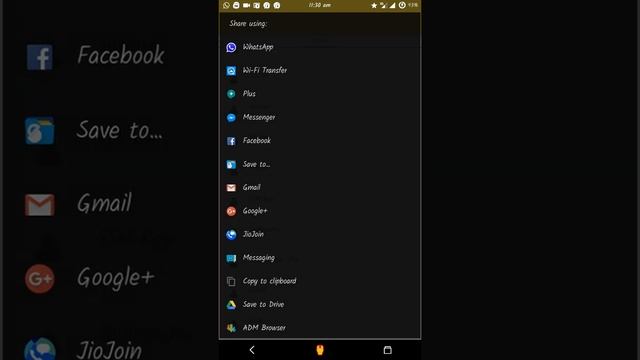Share via the WhatsApp label

pyautogui.click(x=258, y=47)
